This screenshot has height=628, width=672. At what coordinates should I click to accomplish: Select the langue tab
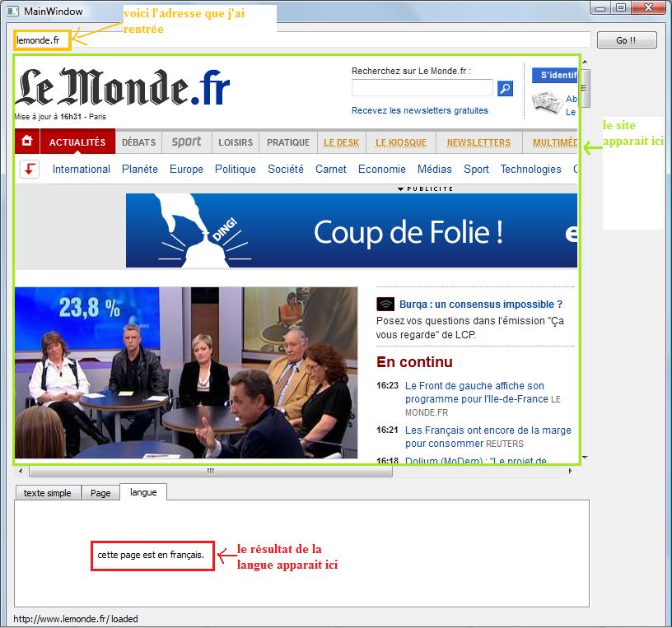(143, 492)
